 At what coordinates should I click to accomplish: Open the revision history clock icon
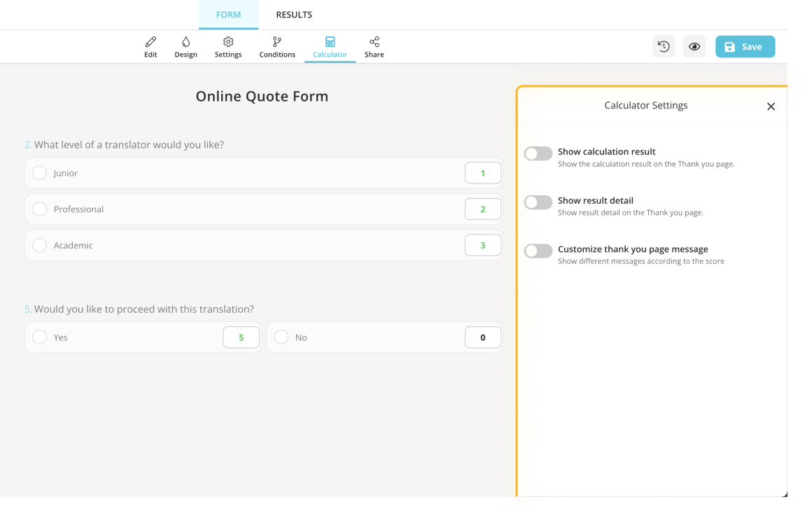(x=664, y=47)
